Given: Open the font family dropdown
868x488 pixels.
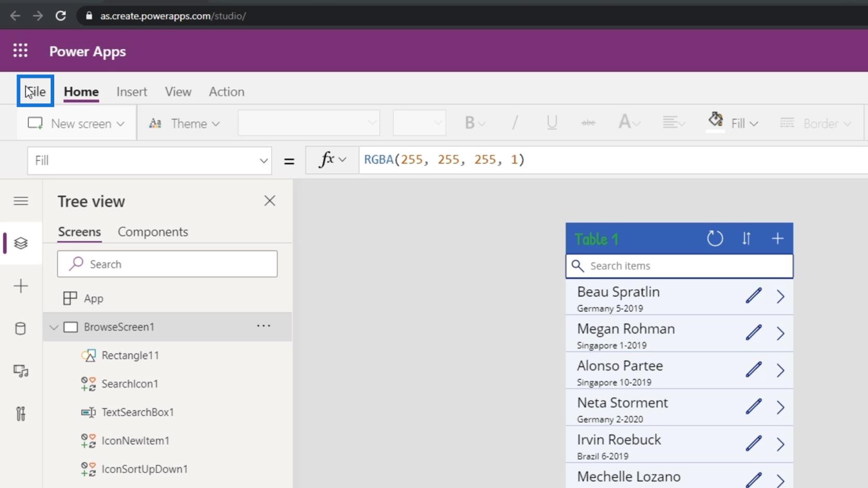Looking at the screenshot, I should (308, 123).
